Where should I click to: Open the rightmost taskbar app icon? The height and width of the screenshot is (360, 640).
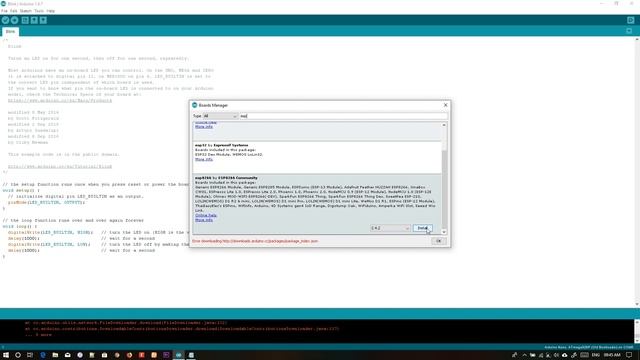point(191,355)
